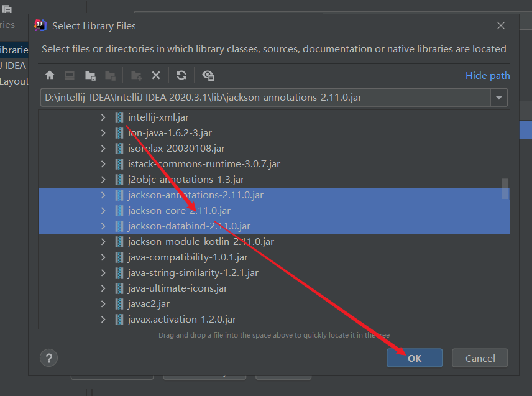Screen dimensions: 532x396
Task: Expand java-ultimate-icons.jar node
Action: [103, 288]
